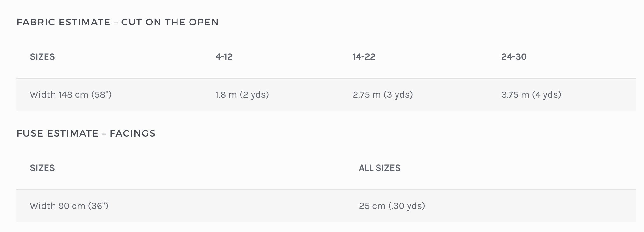Click the 'Fuse Estimate – Facings' heading

86,133
